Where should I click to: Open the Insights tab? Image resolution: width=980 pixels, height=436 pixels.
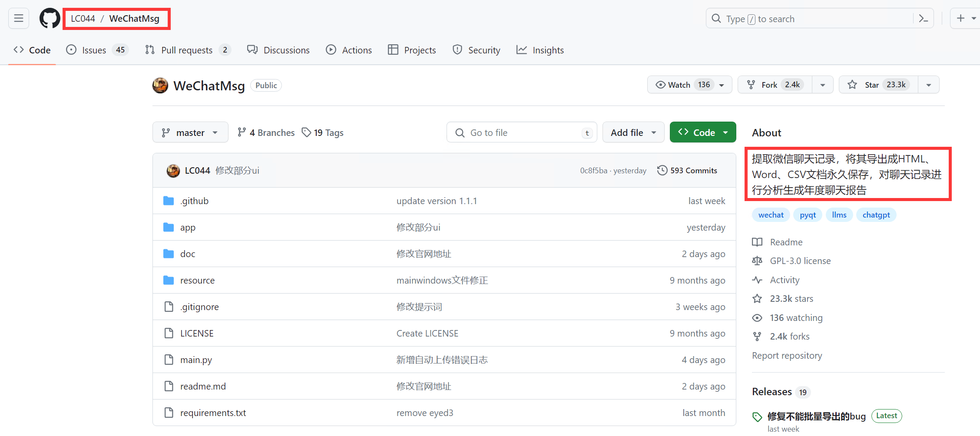(540, 50)
